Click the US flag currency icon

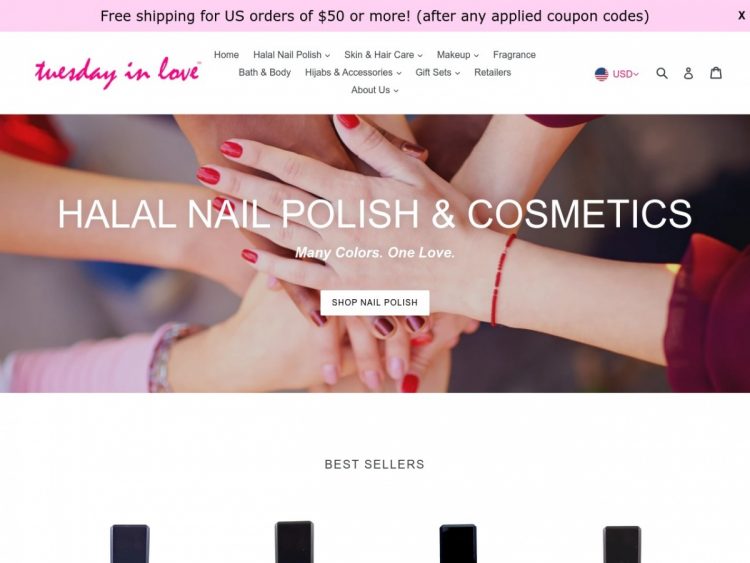coord(601,74)
